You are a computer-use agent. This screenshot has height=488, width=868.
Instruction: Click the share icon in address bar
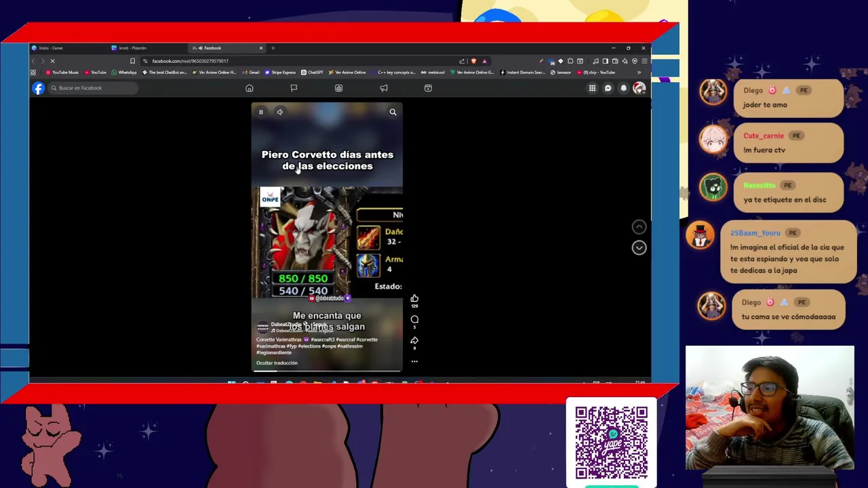(x=462, y=61)
